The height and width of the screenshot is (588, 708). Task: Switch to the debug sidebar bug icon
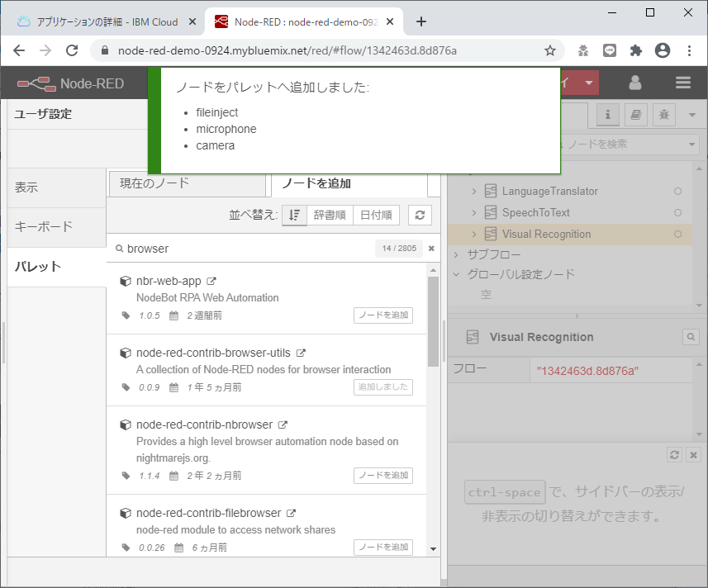click(664, 116)
